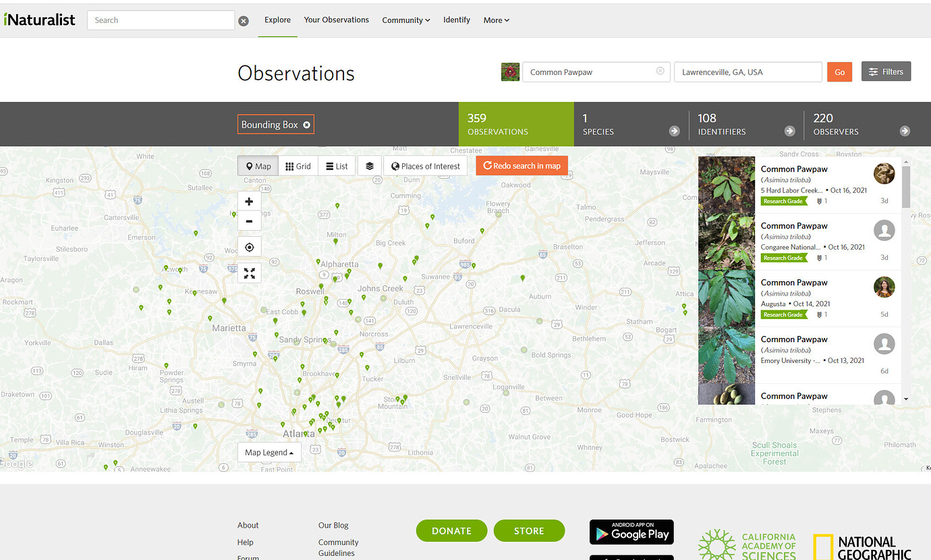Viewport: 931px width, 560px height.
Task: Toggle full screen map view
Action: point(249,273)
